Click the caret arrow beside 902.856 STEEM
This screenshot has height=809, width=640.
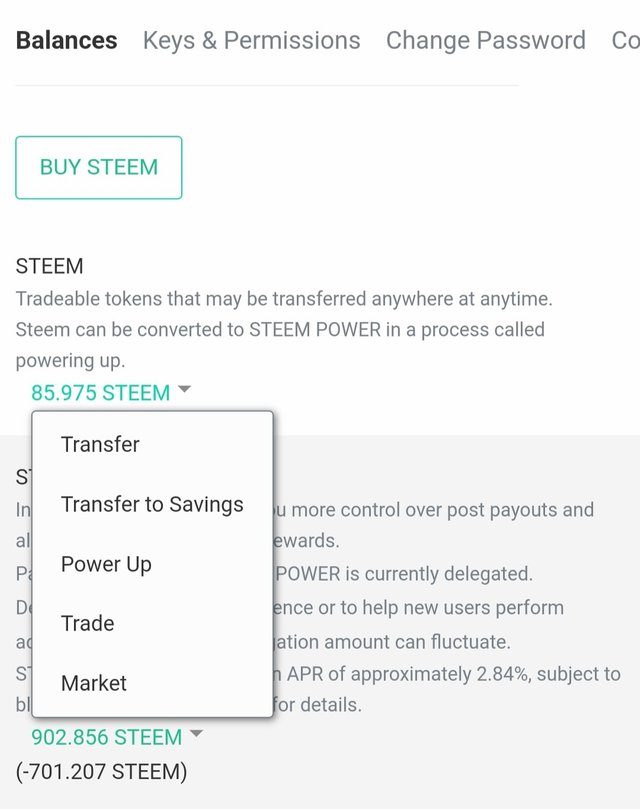(x=196, y=735)
